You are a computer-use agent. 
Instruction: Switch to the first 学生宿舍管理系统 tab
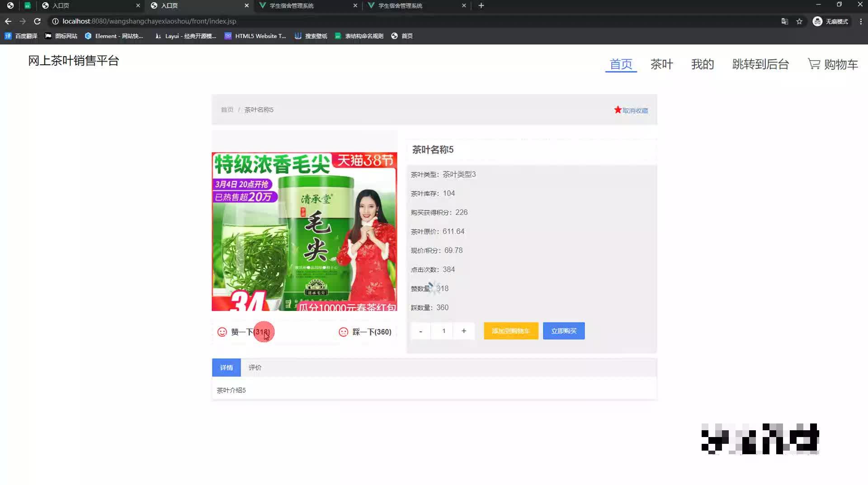coord(307,5)
